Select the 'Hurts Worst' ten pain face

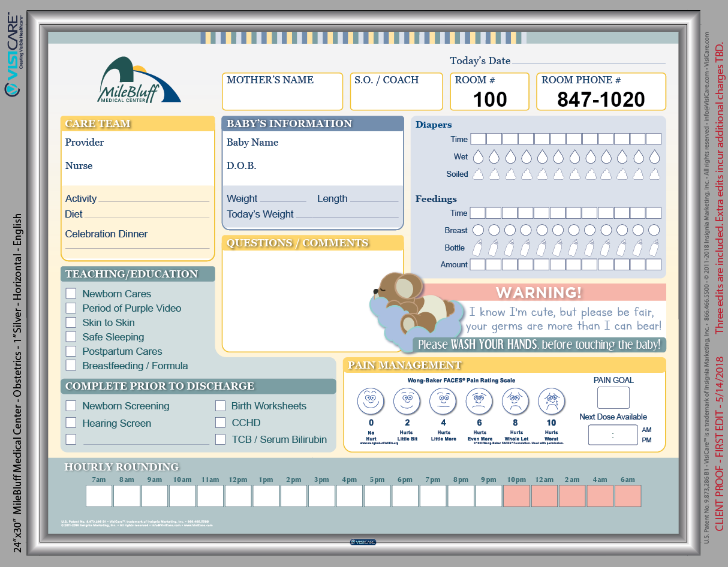tap(551, 400)
